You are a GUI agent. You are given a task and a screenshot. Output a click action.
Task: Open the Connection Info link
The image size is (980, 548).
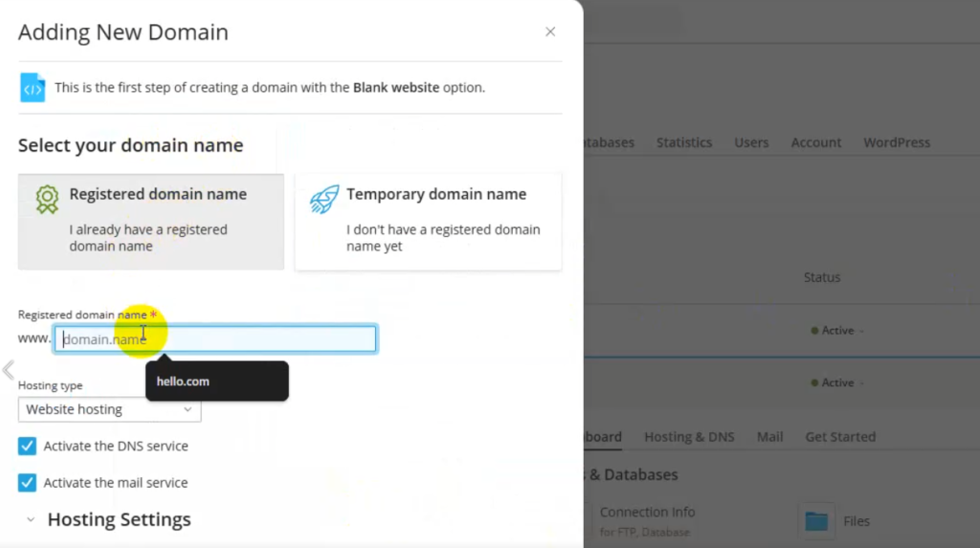tap(647, 513)
